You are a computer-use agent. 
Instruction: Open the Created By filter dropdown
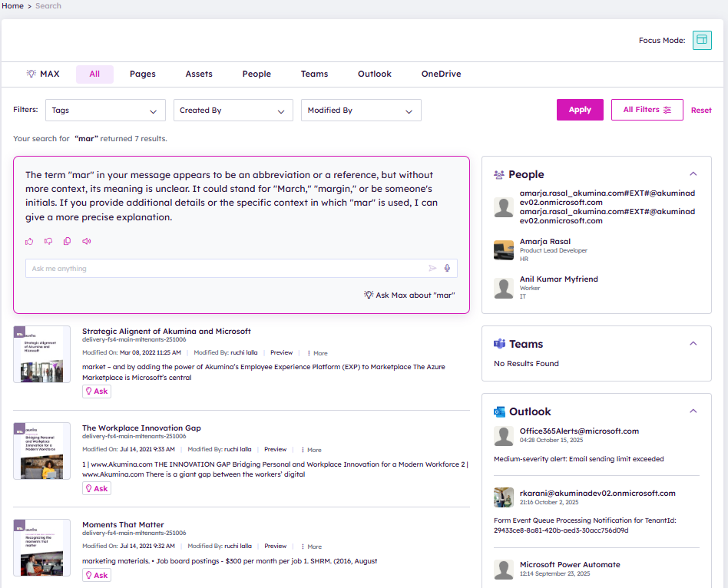[x=233, y=111]
